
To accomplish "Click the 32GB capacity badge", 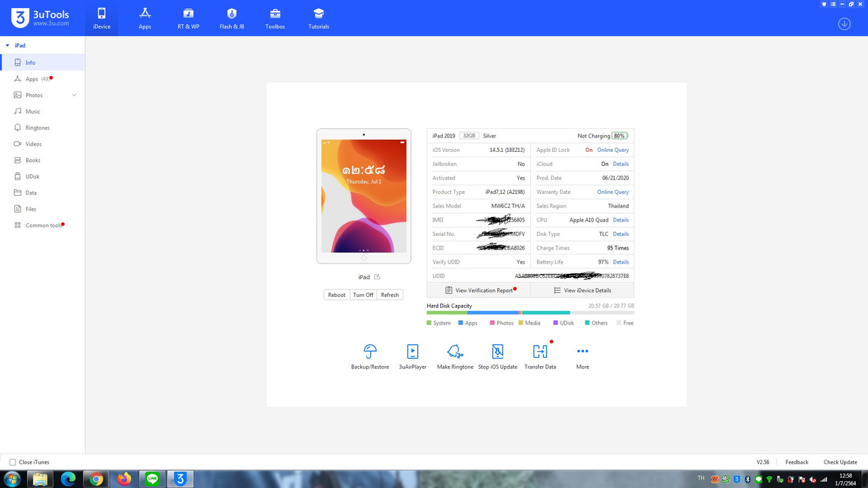I will [469, 136].
